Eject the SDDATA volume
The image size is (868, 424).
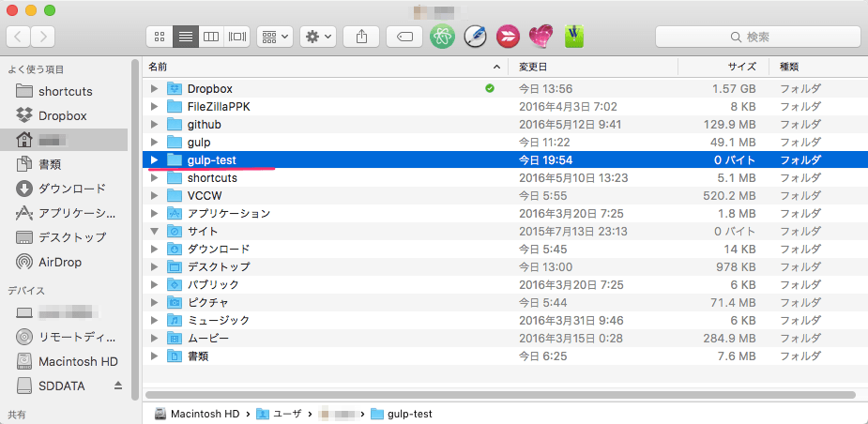pos(118,386)
